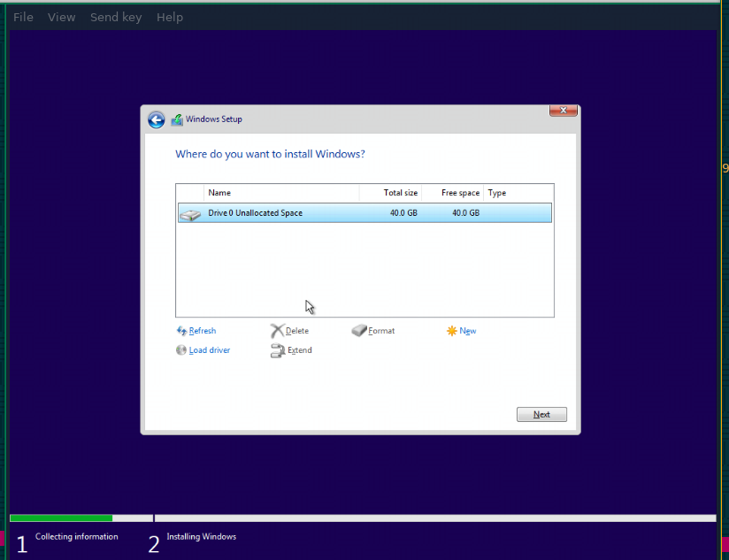Click the Load driver disc icon
Viewport: 729px width, 560px height.
tap(180, 350)
